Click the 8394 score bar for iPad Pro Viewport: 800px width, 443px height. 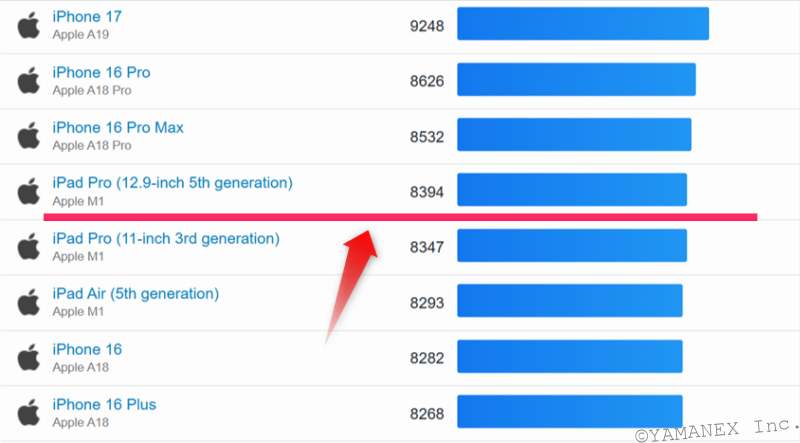[572, 189]
